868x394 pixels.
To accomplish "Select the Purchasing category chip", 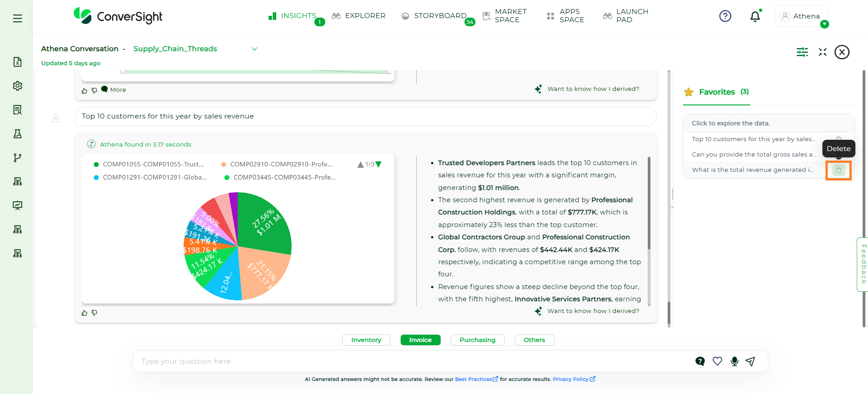I will (x=478, y=340).
